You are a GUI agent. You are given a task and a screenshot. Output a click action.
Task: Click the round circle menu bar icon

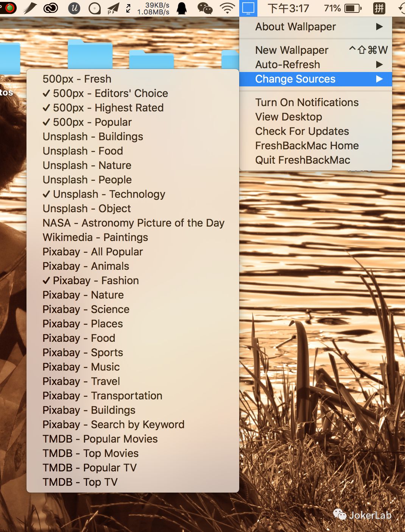click(94, 8)
